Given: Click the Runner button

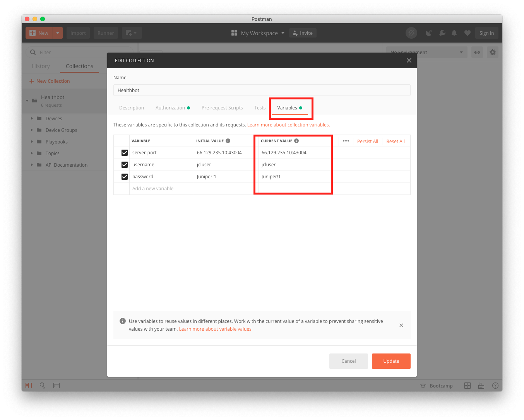Looking at the screenshot, I should (106, 33).
